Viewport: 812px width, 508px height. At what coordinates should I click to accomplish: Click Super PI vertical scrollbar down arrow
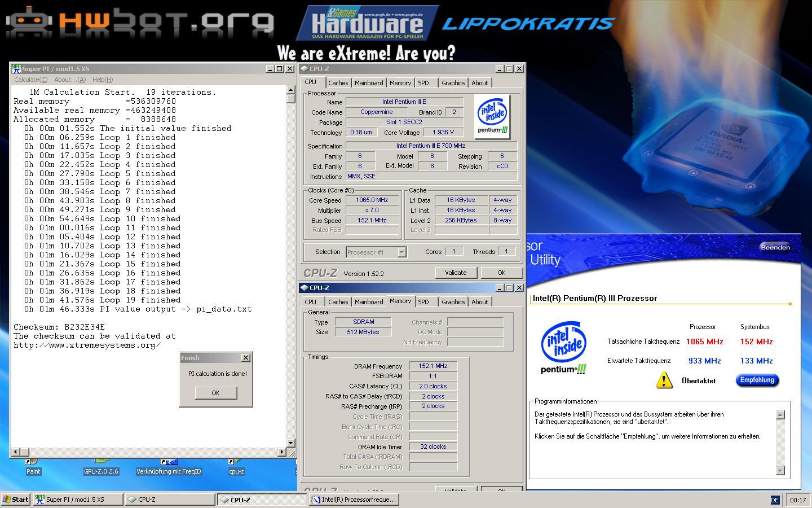coord(291,443)
